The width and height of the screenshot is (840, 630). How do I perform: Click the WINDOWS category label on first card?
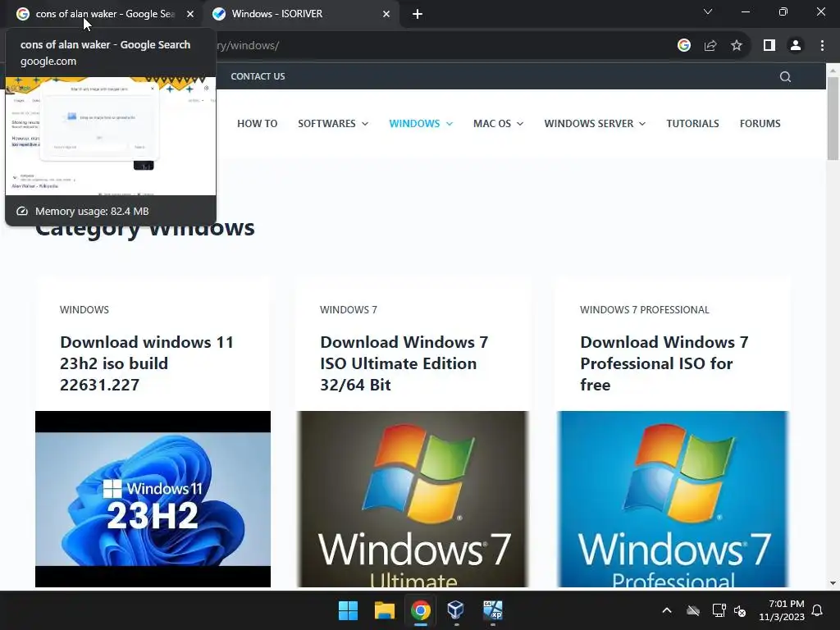coord(84,309)
